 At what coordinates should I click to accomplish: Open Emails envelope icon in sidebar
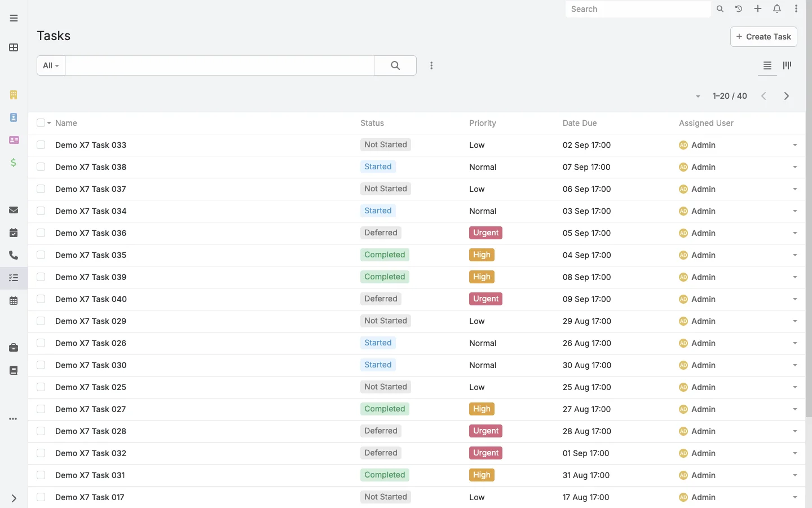tap(14, 210)
